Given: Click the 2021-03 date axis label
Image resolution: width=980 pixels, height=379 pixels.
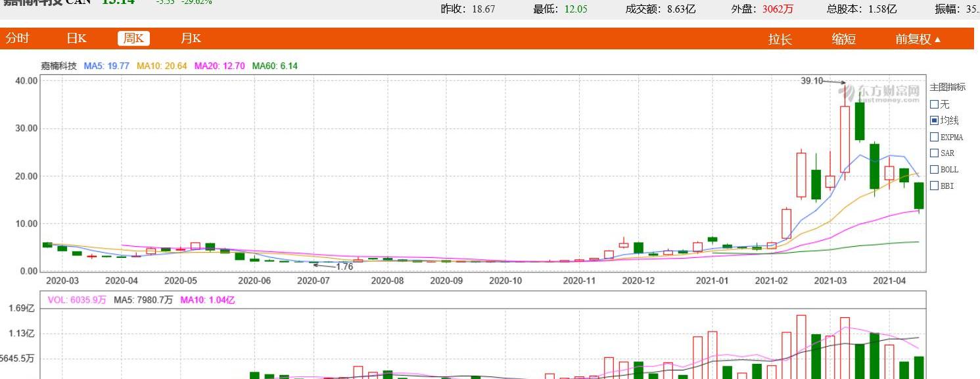Looking at the screenshot, I should click(x=830, y=280).
